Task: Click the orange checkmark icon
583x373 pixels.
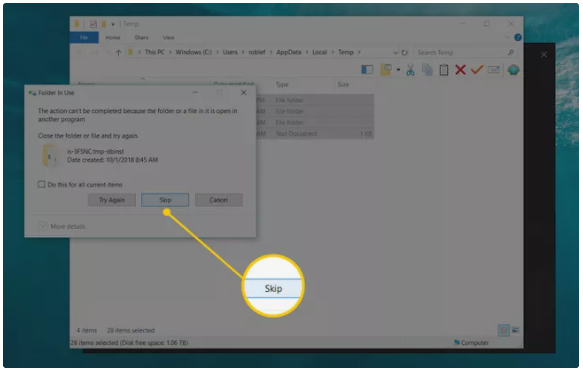Action: coord(477,70)
